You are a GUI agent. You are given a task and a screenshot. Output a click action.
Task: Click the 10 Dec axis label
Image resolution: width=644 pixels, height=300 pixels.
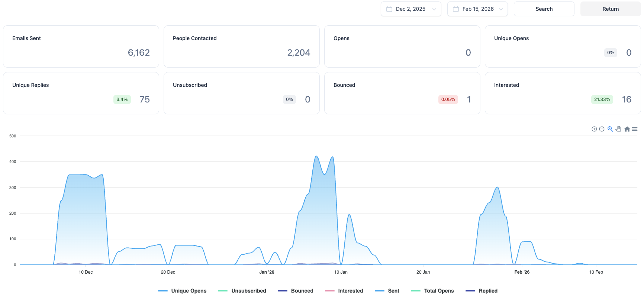click(x=86, y=272)
